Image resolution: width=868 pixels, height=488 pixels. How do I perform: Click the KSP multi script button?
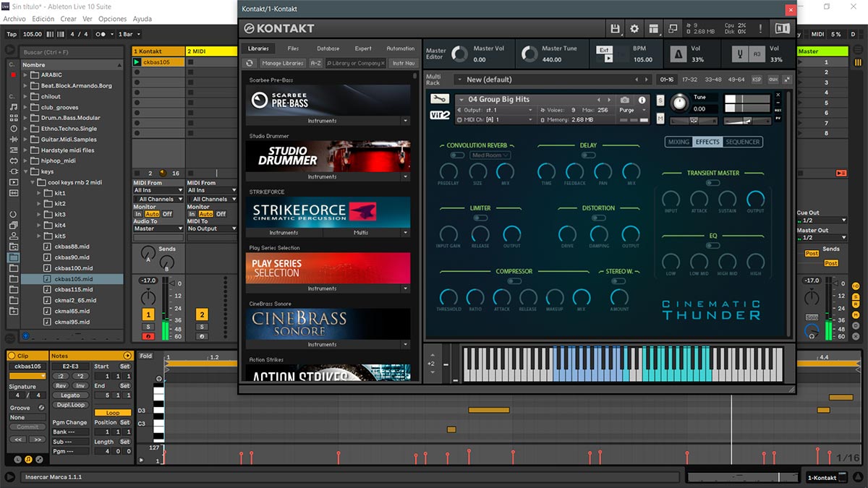click(757, 80)
